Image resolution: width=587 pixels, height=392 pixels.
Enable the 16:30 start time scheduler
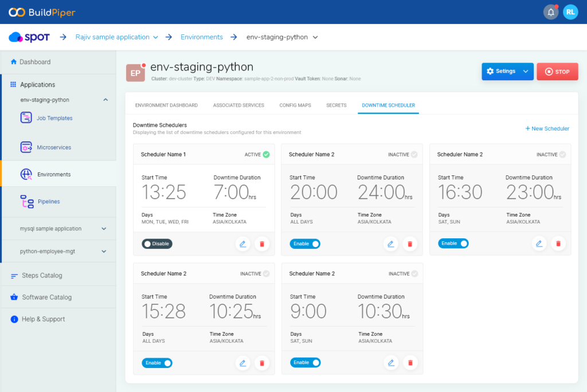click(453, 244)
